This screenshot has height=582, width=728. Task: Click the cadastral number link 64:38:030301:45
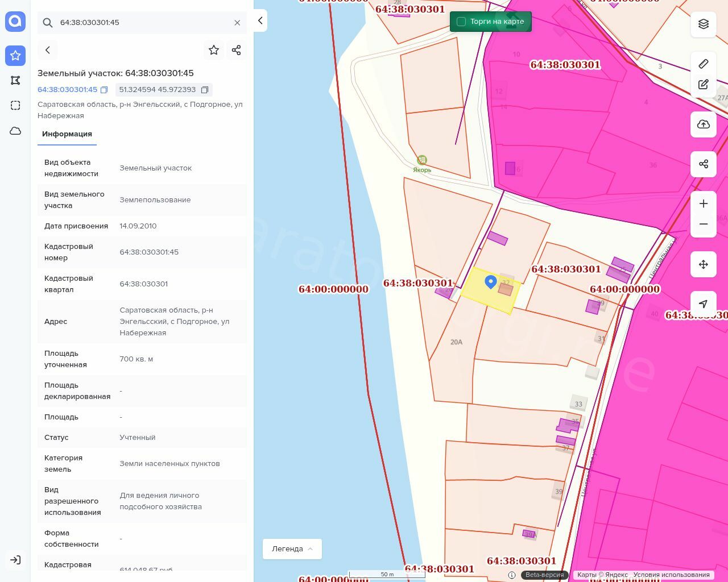[x=67, y=90]
